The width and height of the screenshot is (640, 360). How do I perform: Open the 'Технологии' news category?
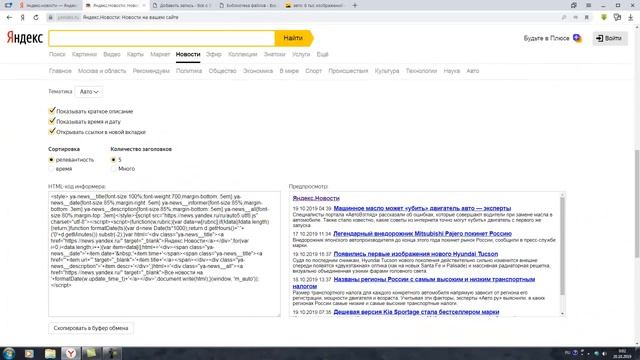coord(421,71)
